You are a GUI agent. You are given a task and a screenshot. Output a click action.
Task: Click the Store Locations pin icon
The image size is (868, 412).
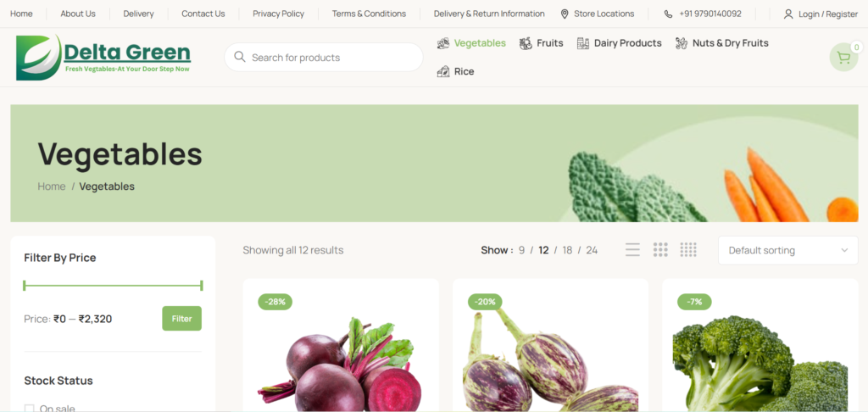click(565, 14)
